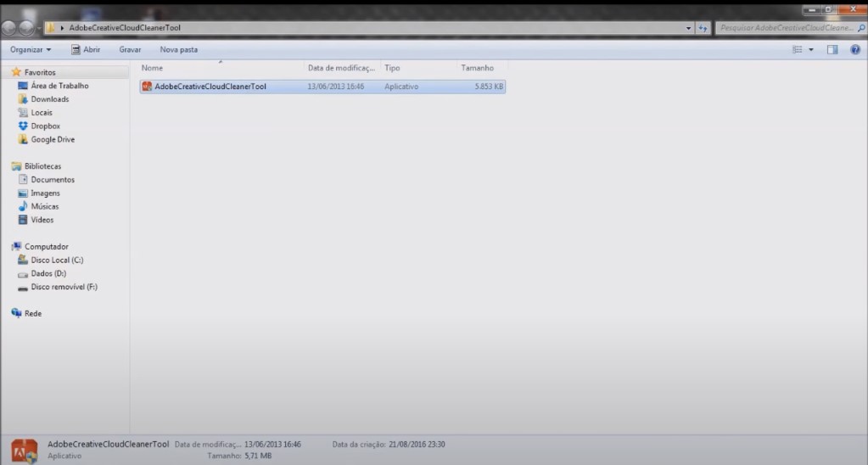Open the Dados (D:) drive
Image resolution: width=868 pixels, height=465 pixels.
(48, 273)
